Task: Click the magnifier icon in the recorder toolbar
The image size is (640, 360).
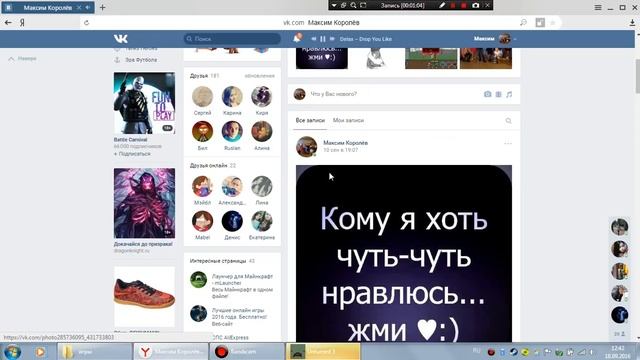Action: [353, 5]
